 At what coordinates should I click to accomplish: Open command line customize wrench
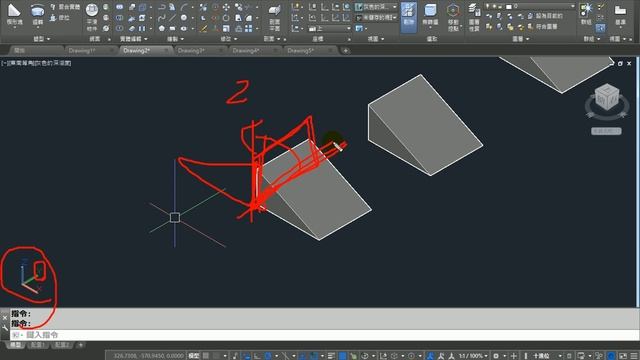pos(5,327)
